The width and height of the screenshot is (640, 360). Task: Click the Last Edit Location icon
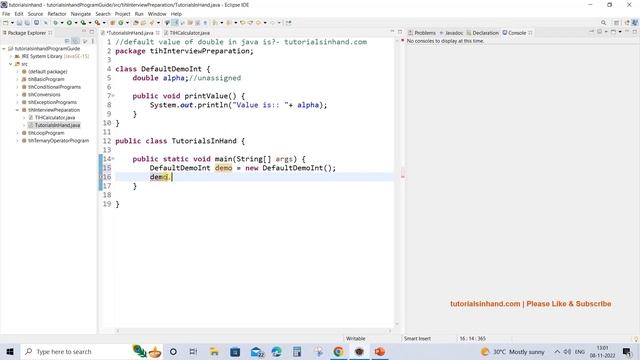click(x=242, y=23)
